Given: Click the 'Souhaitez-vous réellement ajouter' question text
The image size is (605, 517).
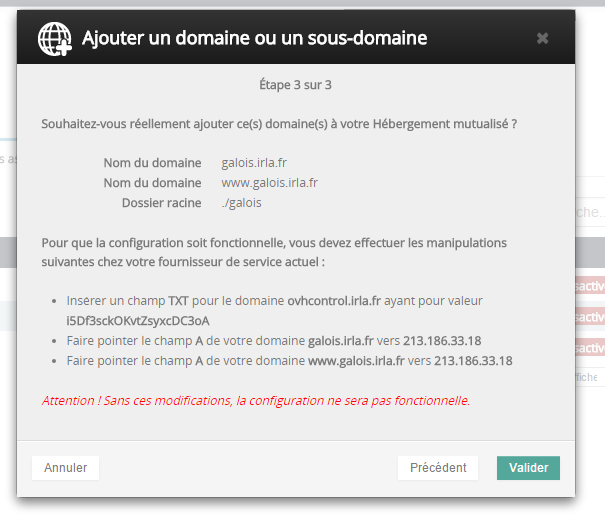Looking at the screenshot, I should 279,125.
